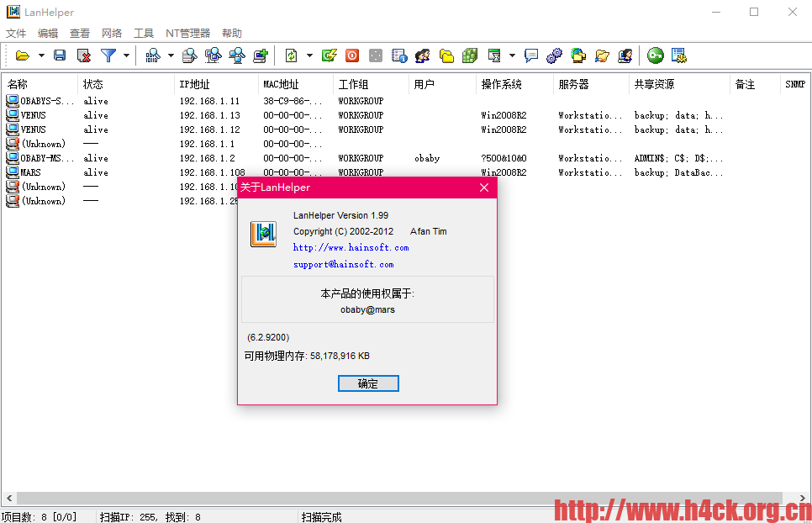Screen dimensions: 812x523
Task: Close the 关于LanHelper dialog
Action: click(484, 188)
